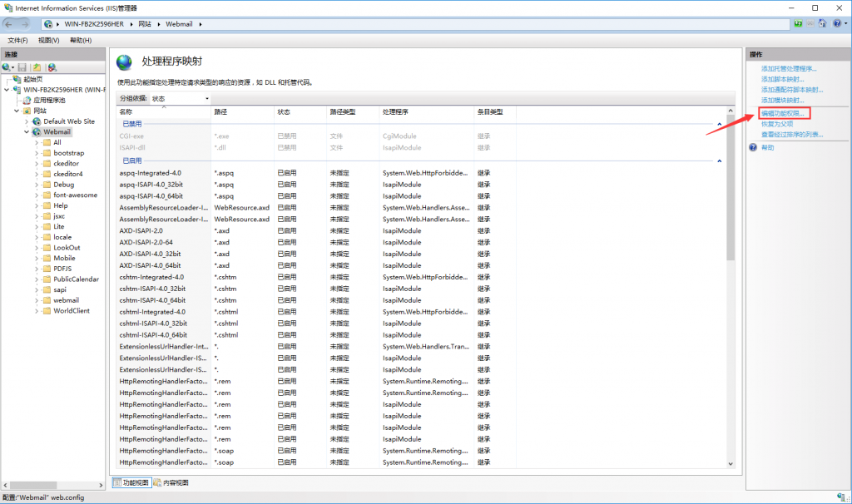Click the connections tree horizontal scrollbar thumb
The width and height of the screenshot is (852, 504).
click(33, 485)
